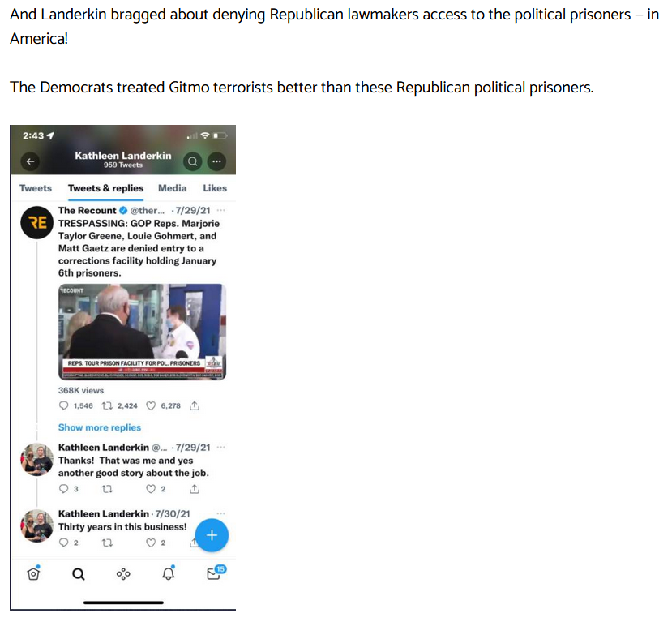Screen dimensions: 672x622
Task: Share The Recount tweet via share icon
Action: pyautogui.click(x=195, y=405)
